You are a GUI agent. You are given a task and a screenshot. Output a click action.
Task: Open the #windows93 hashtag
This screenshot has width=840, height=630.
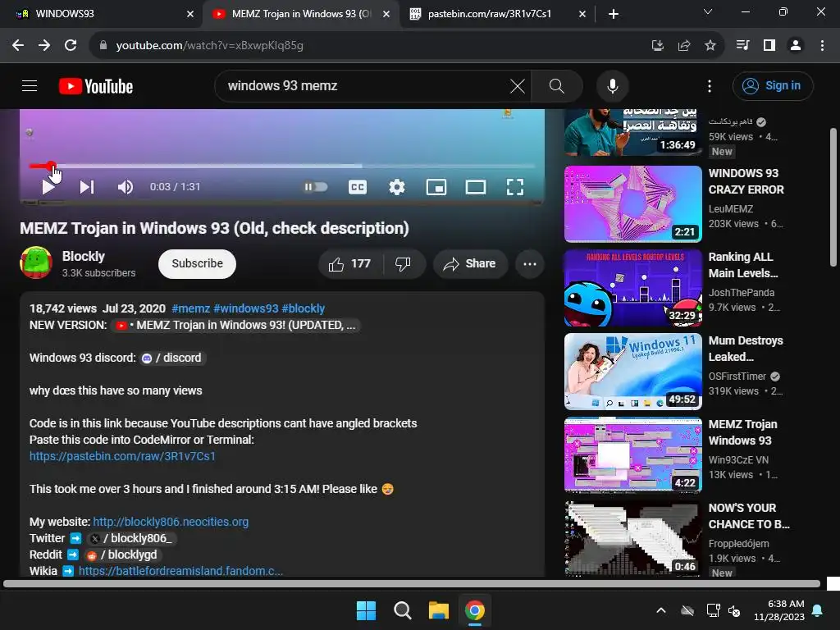(246, 308)
